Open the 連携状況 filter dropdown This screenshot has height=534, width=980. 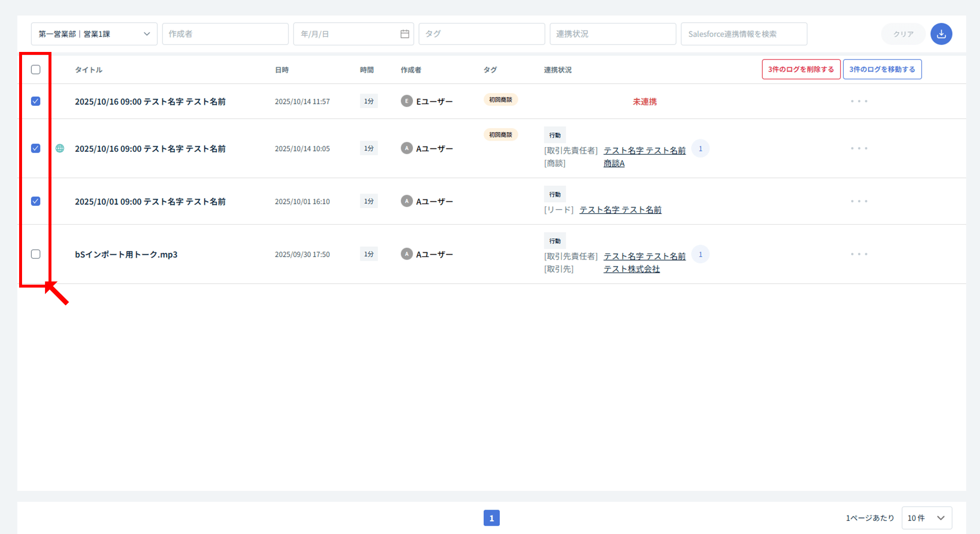click(612, 34)
